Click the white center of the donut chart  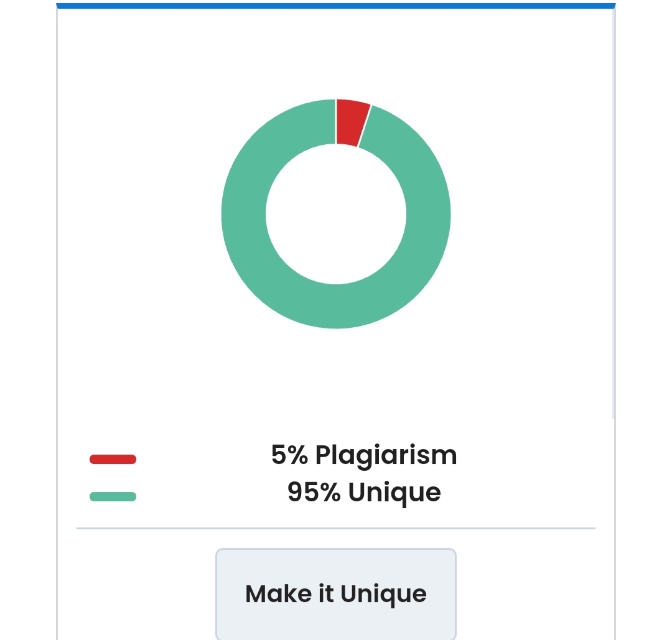(x=336, y=214)
